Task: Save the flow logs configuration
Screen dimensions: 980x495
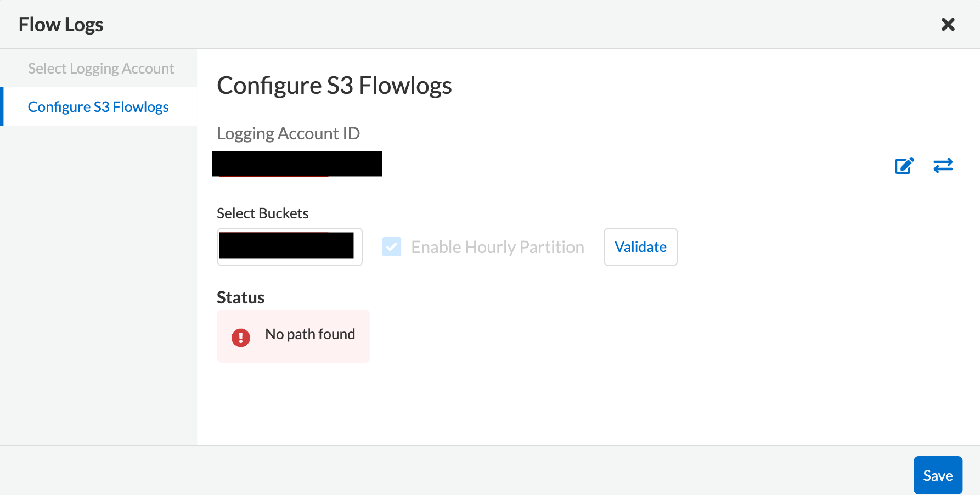Action: (937, 475)
